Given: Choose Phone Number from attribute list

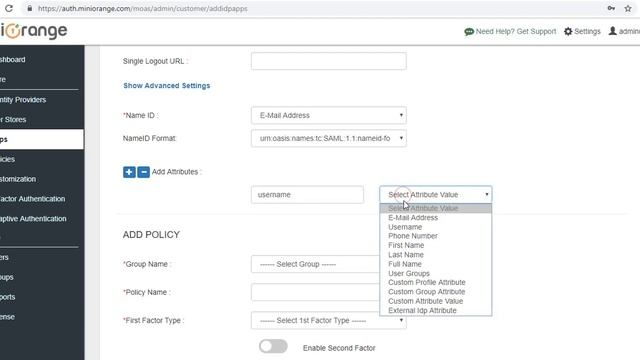Looking at the screenshot, I should click(x=436, y=236).
